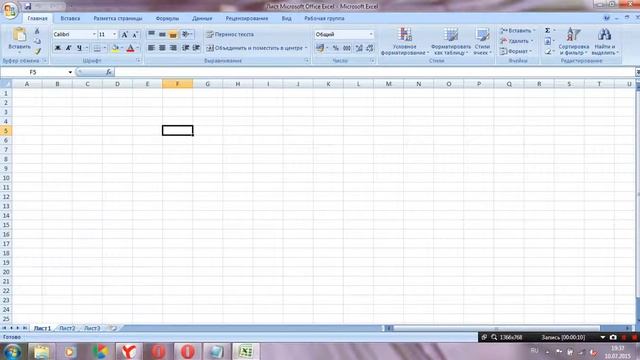Click the increase indent icon
Viewport: 640px width, 360px height.
(196, 48)
